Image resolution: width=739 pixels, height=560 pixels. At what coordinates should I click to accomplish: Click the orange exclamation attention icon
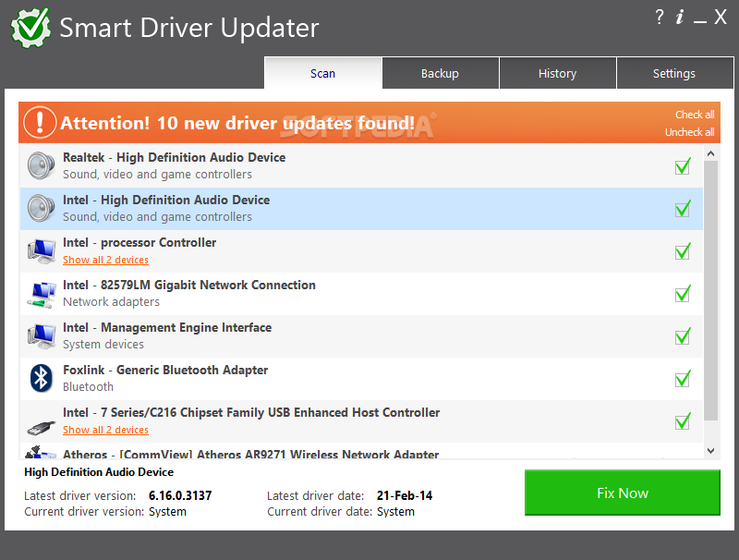click(x=40, y=123)
